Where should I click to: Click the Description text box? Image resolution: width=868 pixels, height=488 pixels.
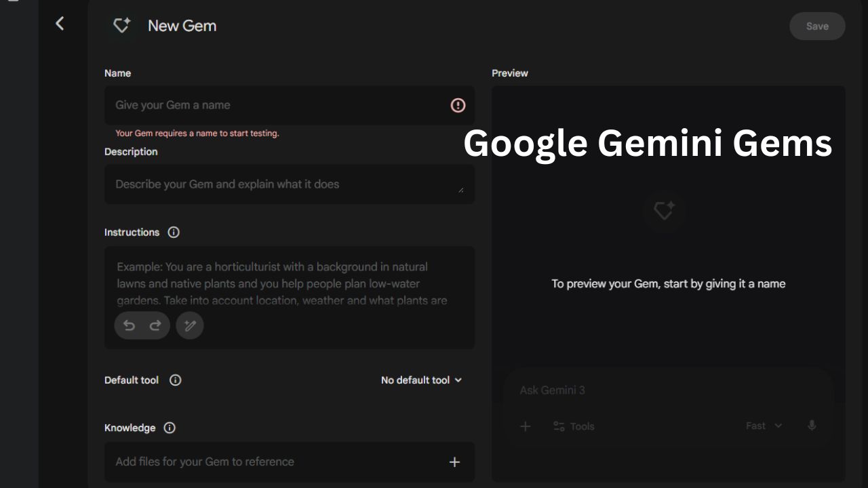click(x=271, y=184)
